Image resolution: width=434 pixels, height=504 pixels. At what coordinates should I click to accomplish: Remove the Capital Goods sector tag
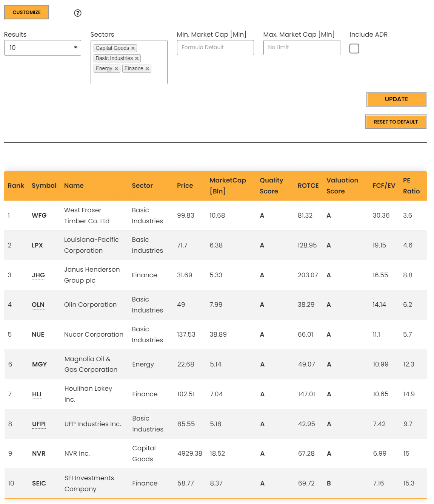133,48
